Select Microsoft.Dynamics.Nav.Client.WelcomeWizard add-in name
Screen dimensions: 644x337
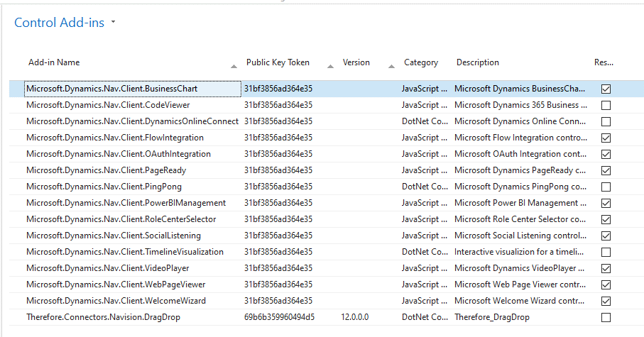116,301
